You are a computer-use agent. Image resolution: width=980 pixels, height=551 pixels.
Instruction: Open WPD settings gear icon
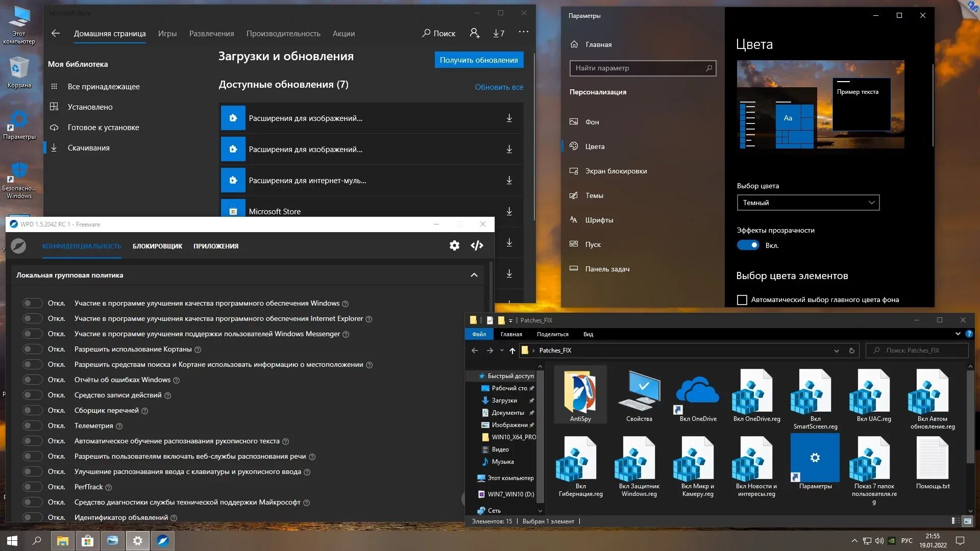point(454,246)
